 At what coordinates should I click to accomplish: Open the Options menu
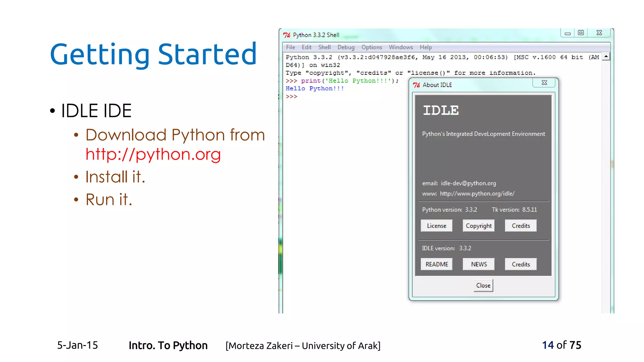tap(372, 47)
